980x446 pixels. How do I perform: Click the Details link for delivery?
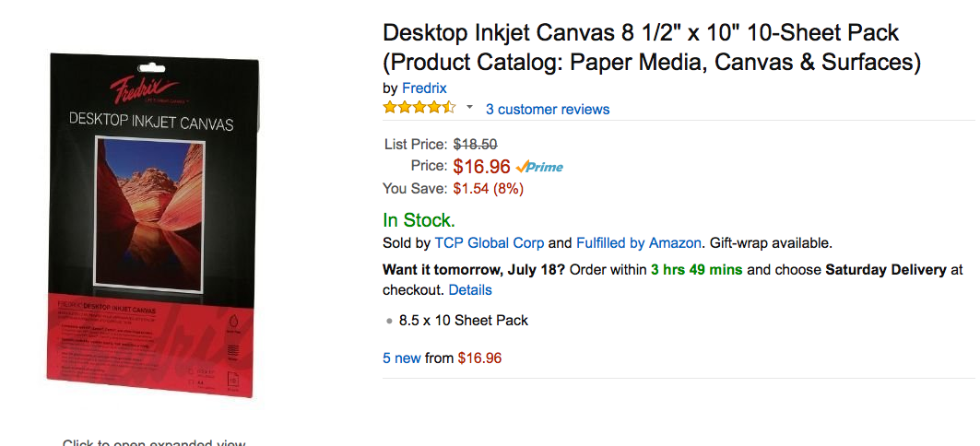click(x=470, y=289)
